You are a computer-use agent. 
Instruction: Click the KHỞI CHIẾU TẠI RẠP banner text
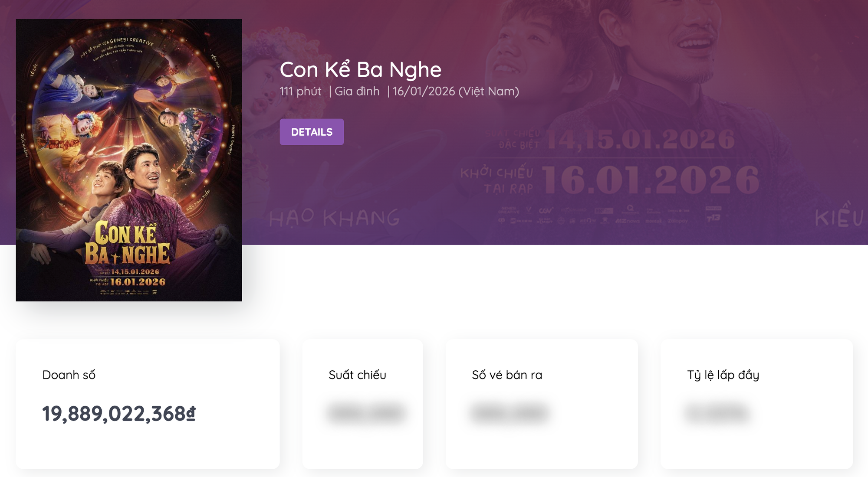pyautogui.click(x=497, y=180)
